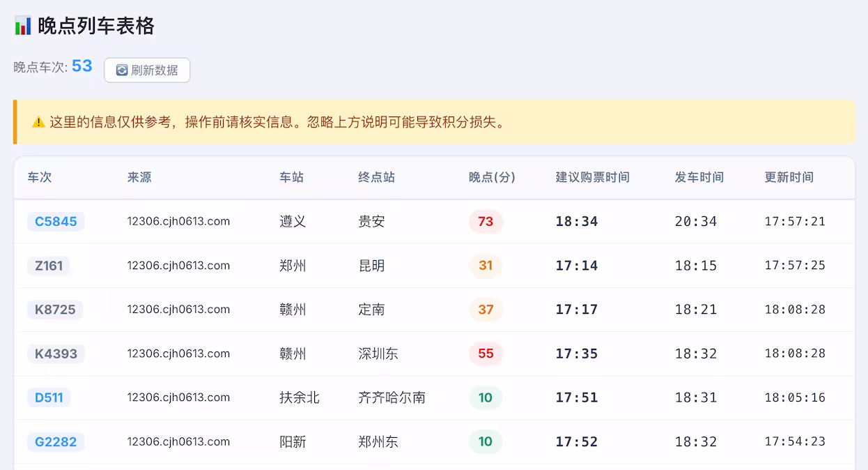Open the K8725 train badge
The width and height of the screenshot is (868, 470).
tap(55, 310)
